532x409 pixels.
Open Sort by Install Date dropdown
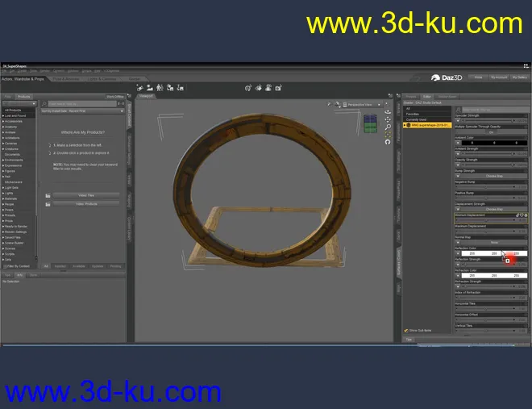(83, 112)
